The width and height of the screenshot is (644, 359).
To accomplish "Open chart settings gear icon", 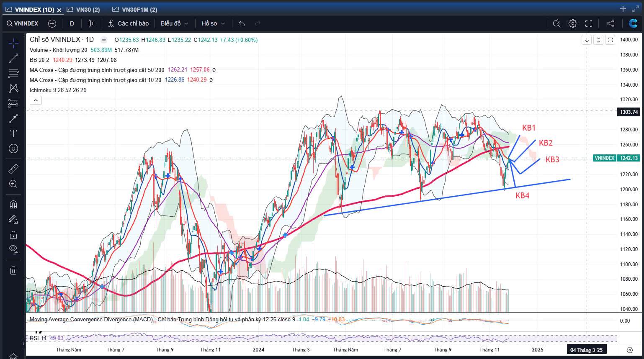I will (x=573, y=23).
